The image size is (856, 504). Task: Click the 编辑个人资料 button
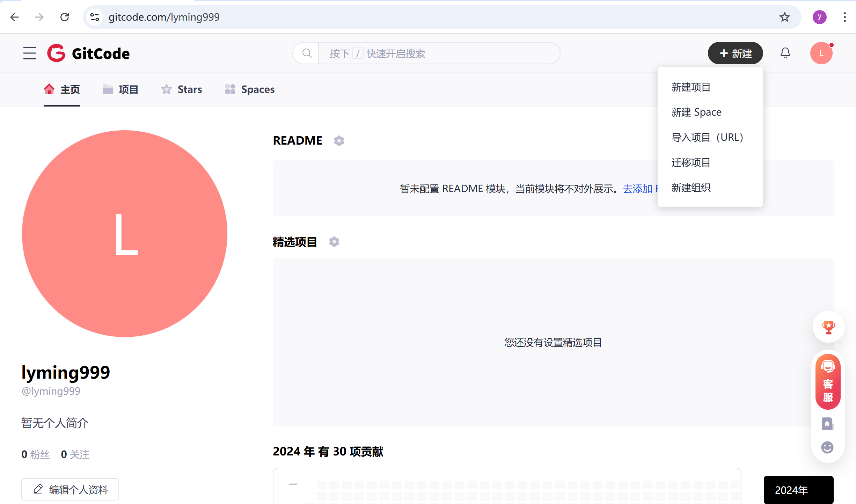70,489
